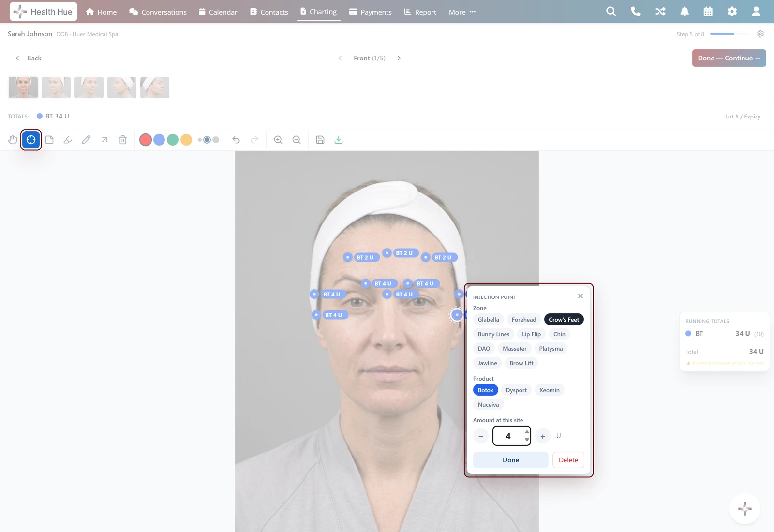This screenshot has width=774, height=532.
Task: Open the phone dialer icon
Action: pos(636,12)
